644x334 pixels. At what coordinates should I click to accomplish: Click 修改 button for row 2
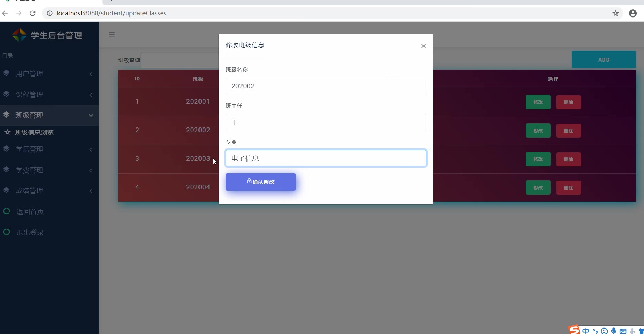tap(538, 131)
